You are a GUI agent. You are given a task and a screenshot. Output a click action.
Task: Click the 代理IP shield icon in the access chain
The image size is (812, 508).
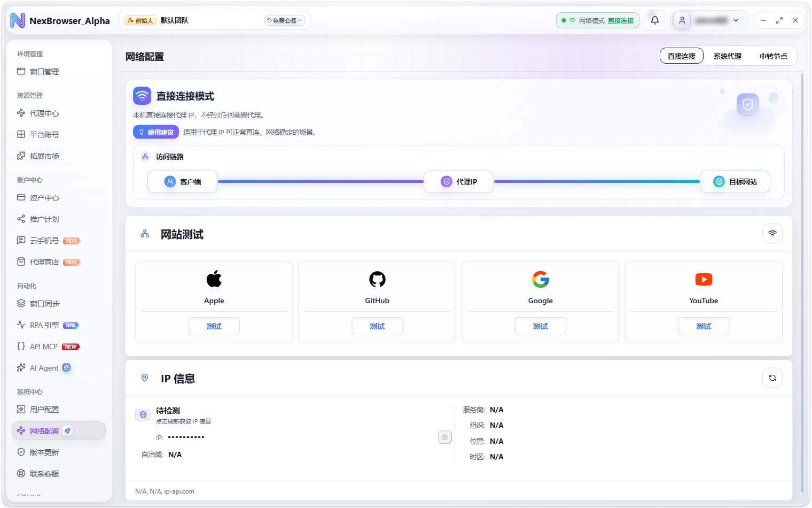tap(447, 182)
